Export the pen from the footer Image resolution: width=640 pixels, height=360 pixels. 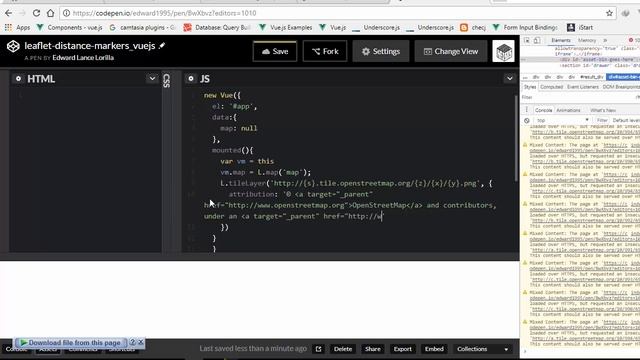coord(402,349)
